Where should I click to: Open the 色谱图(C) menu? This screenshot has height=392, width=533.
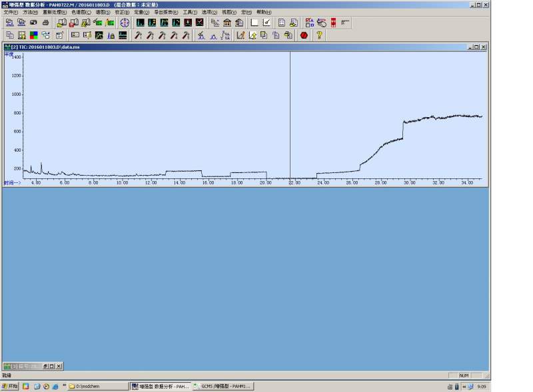pyautogui.click(x=81, y=12)
